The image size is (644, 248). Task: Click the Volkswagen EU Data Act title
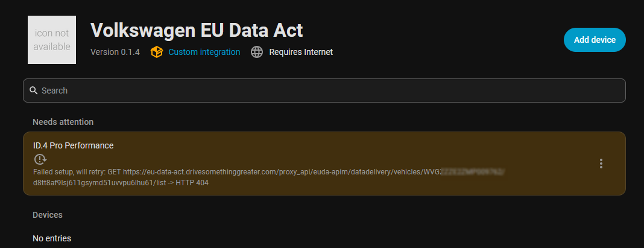(197, 30)
